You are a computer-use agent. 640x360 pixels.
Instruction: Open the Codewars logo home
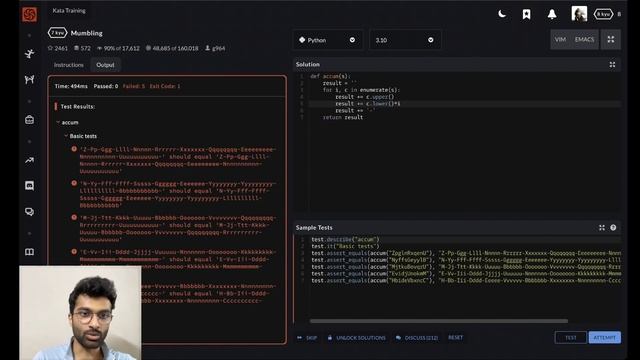29,14
